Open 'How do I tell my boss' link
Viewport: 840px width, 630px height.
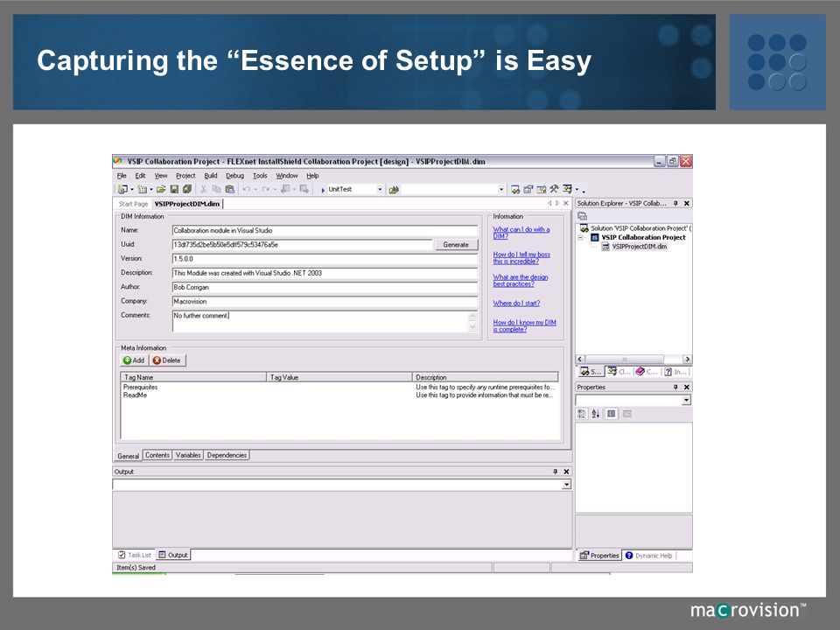[x=521, y=257]
